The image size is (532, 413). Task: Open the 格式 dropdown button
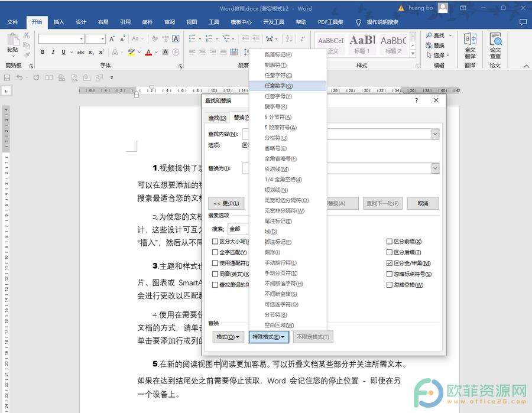[x=228, y=337]
